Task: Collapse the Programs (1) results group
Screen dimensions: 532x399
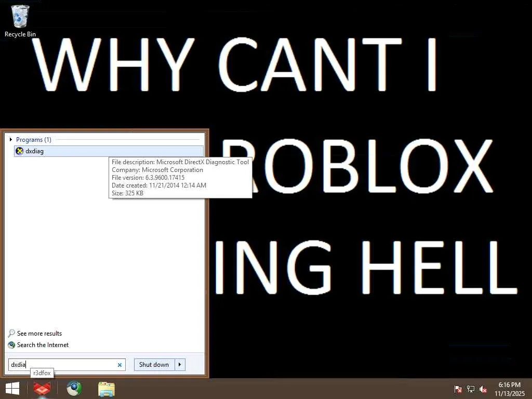Action: tap(11, 139)
